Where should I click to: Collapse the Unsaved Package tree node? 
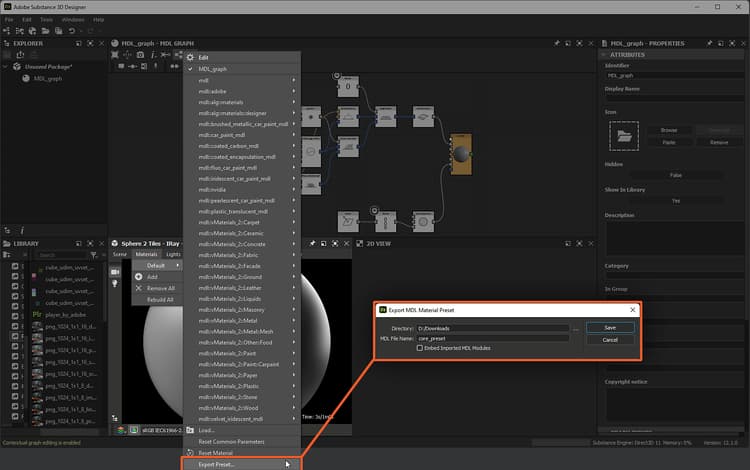5,66
